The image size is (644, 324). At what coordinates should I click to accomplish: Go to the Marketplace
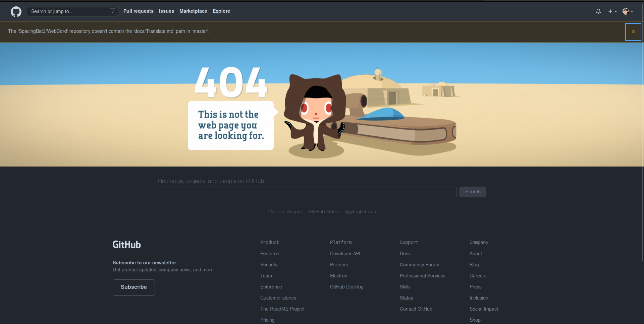click(x=193, y=11)
